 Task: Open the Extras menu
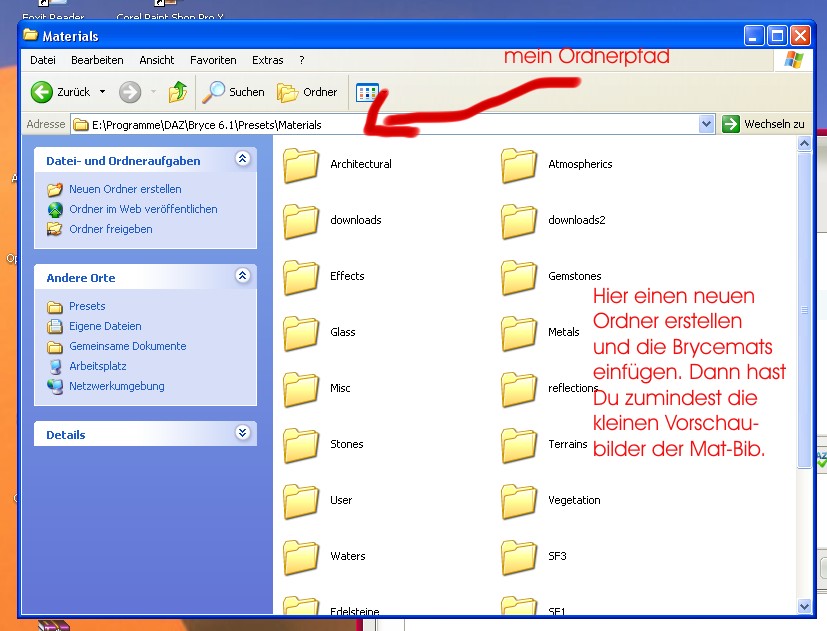pyautogui.click(x=267, y=60)
